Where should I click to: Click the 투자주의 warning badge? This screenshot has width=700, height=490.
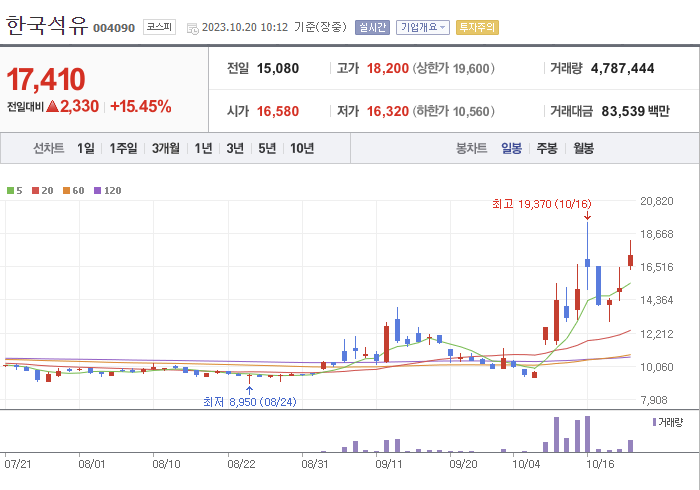tap(477, 27)
